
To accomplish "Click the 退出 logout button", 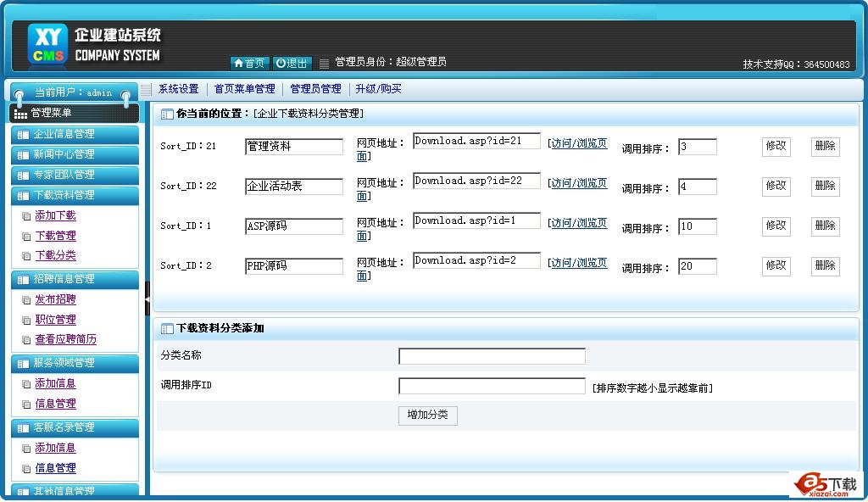I will 292,64.
